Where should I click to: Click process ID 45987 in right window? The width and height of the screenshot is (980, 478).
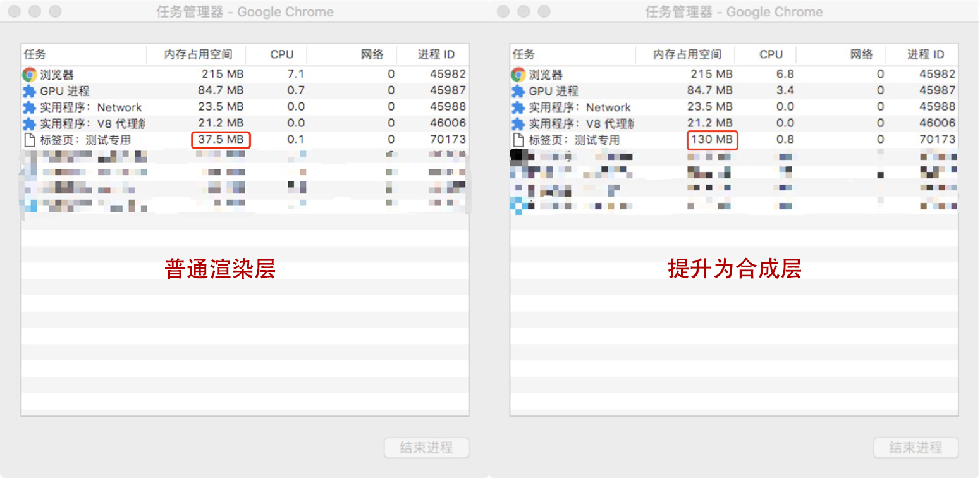pos(937,90)
